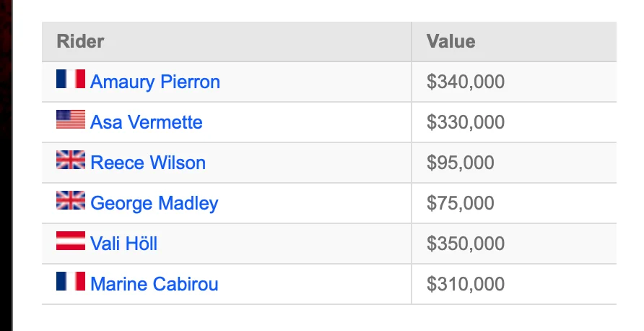The image size is (644, 331).
Task: Select the $340,000 value cell
Action: [x=514, y=82]
